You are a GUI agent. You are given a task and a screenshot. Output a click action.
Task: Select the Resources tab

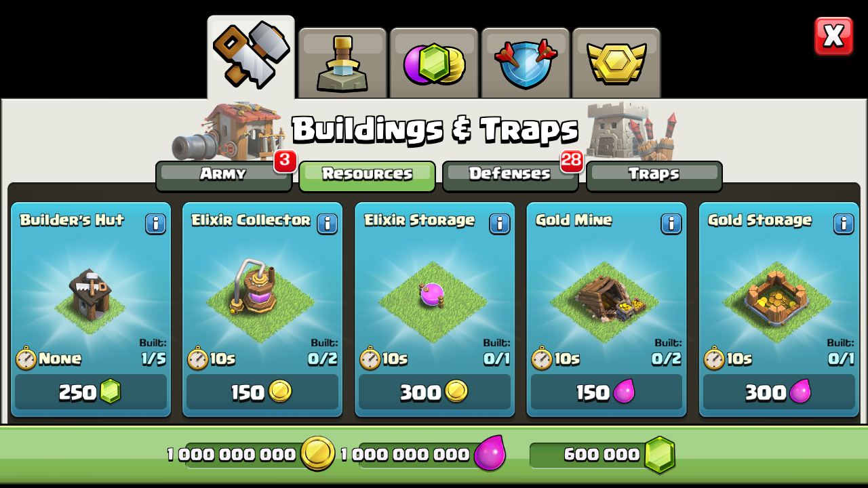pyautogui.click(x=367, y=176)
